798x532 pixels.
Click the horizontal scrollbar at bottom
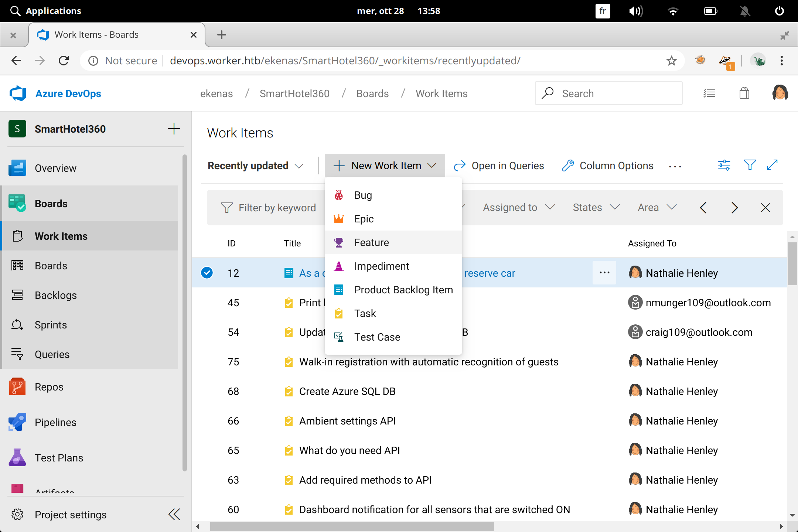click(x=352, y=526)
